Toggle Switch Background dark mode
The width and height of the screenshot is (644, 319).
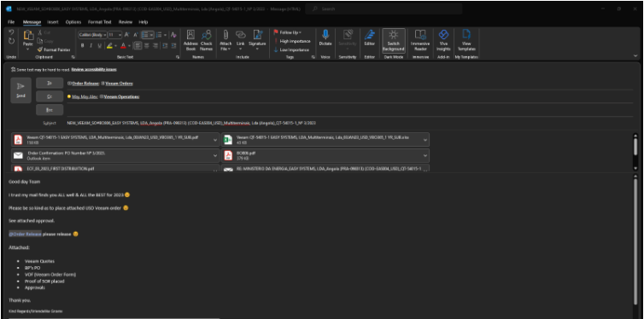(394, 40)
